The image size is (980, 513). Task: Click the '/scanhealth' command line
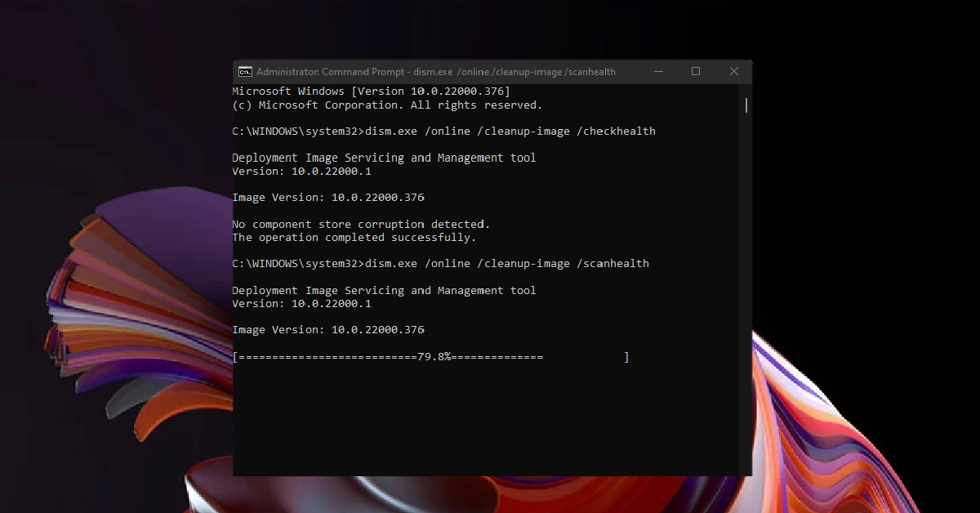pyautogui.click(x=440, y=264)
